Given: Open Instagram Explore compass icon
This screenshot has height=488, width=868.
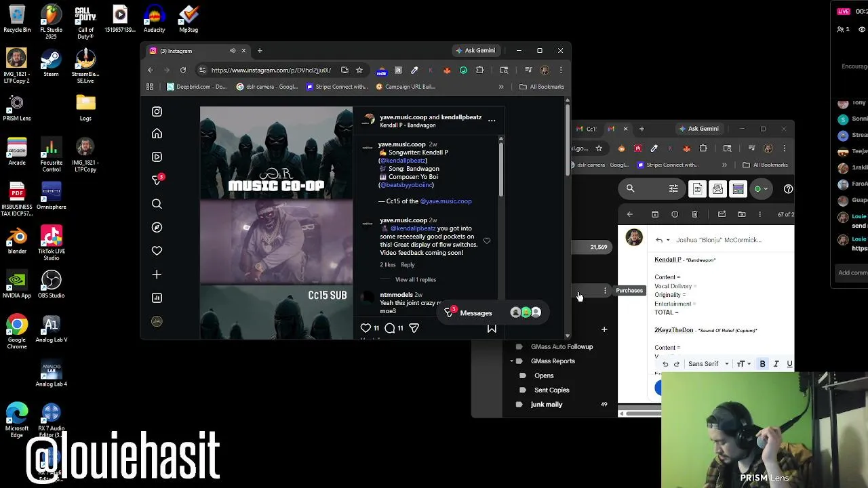Looking at the screenshot, I should point(157,228).
